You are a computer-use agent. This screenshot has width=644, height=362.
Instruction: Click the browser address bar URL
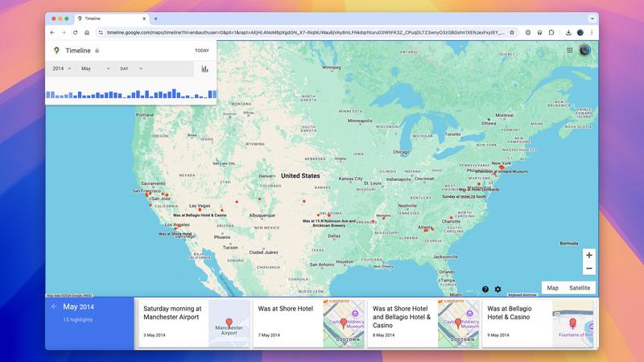click(305, 32)
